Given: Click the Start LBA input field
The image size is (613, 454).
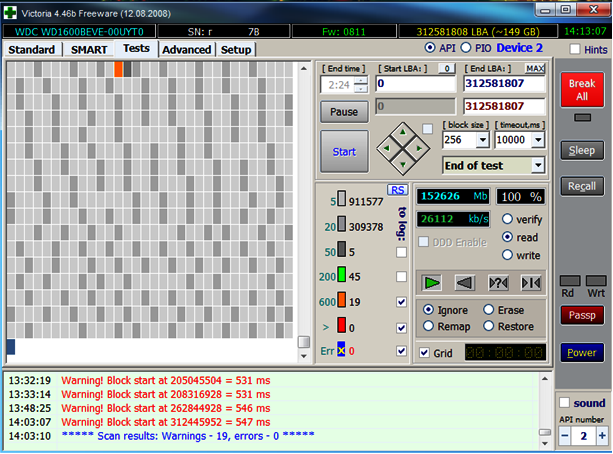Looking at the screenshot, I should (415, 85).
